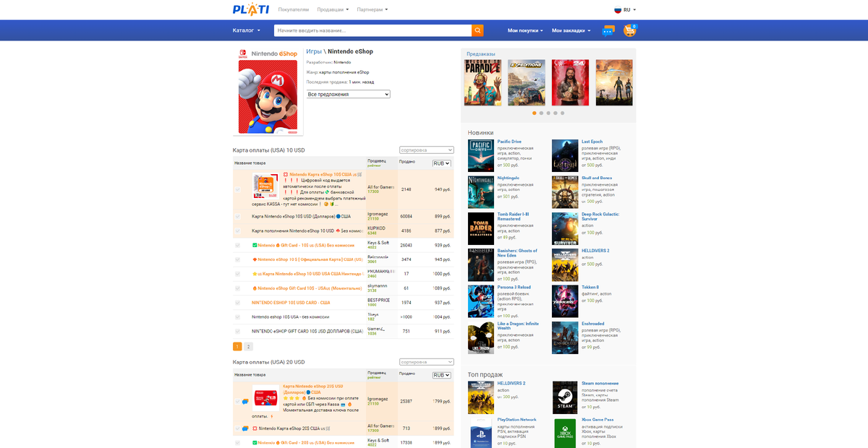Open RUB currency dropdown in 10 USD table
Image resolution: width=868 pixels, height=448 pixels.
[441, 163]
